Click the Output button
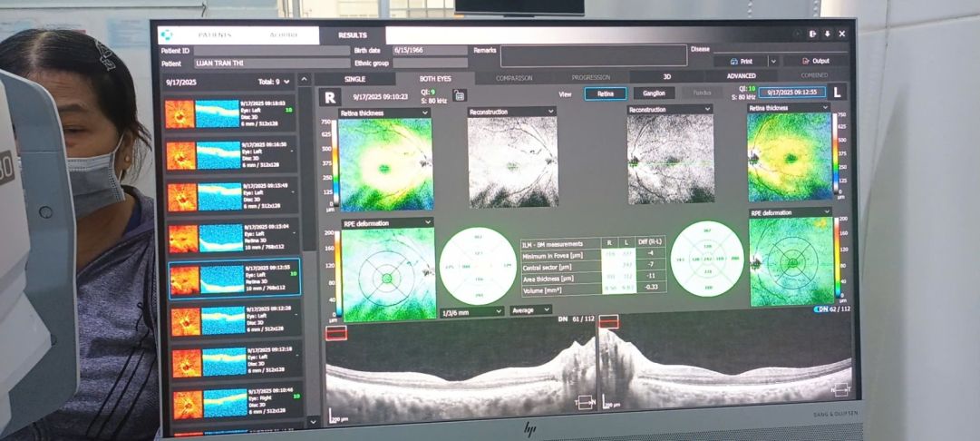This screenshot has height=441, width=980. pos(816,61)
